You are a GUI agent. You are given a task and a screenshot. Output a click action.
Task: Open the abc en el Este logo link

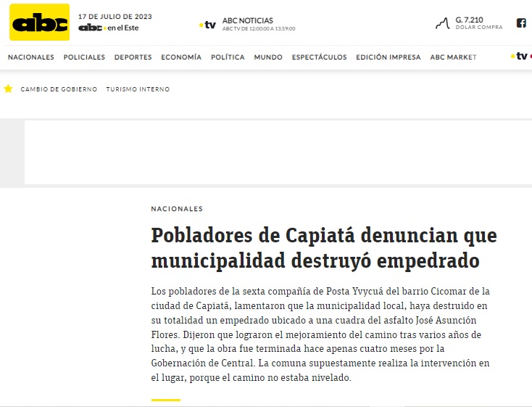coord(108,28)
